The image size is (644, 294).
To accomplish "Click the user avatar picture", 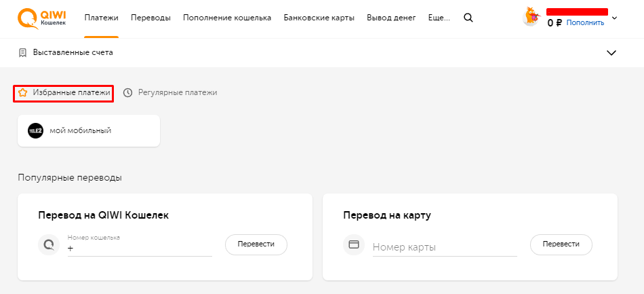I will point(531,17).
